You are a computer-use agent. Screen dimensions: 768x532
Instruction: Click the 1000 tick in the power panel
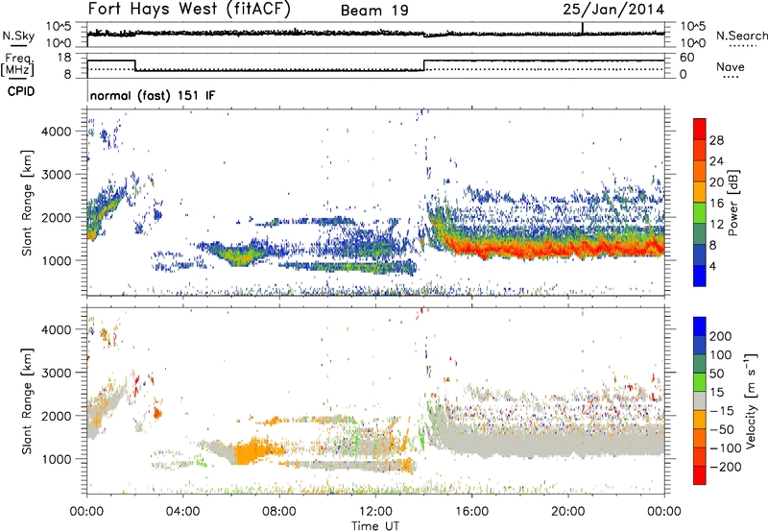click(x=57, y=260)
